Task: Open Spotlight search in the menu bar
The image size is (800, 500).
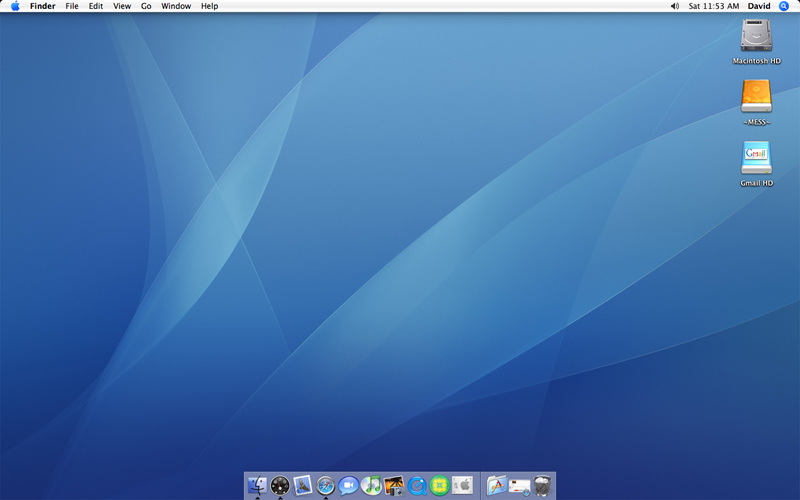Action: [784, 6]
